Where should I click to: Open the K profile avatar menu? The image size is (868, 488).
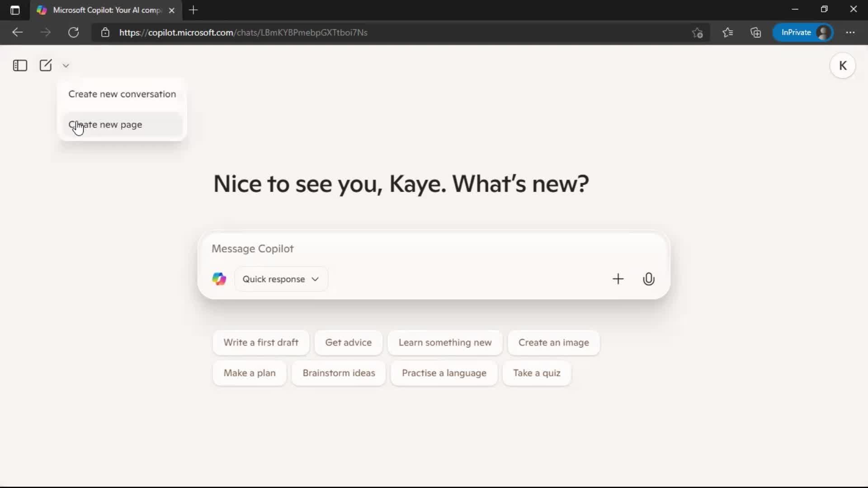click(843, 66)
